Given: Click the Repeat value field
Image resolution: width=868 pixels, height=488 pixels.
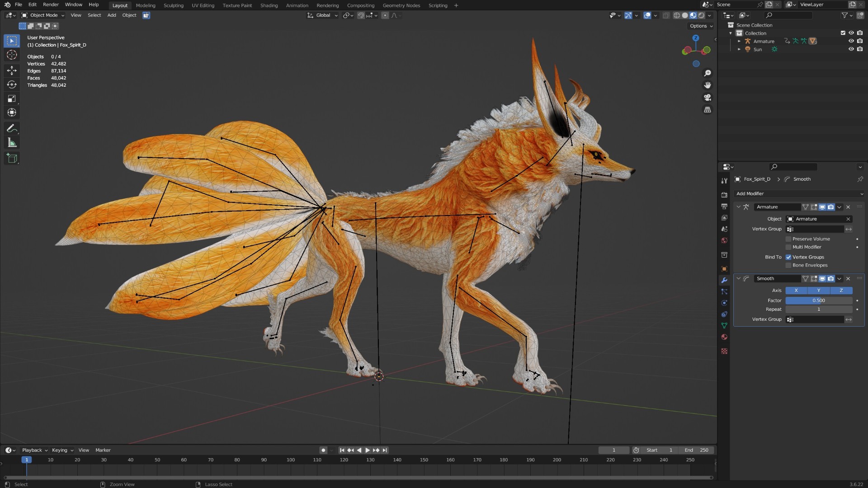Looking at the screenshot, I should [x=819, y=310].
